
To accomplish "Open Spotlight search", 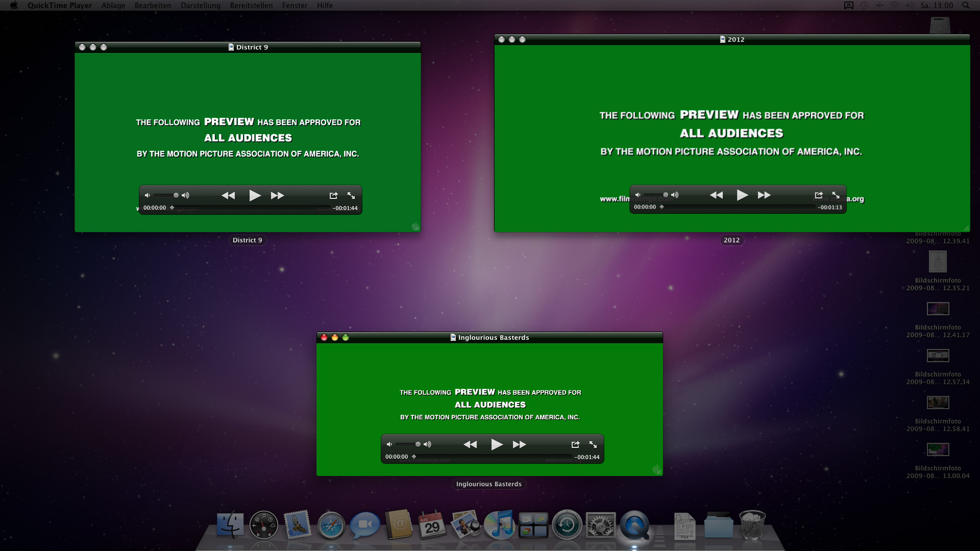I will pyautogui.click(x=966, y=5).
